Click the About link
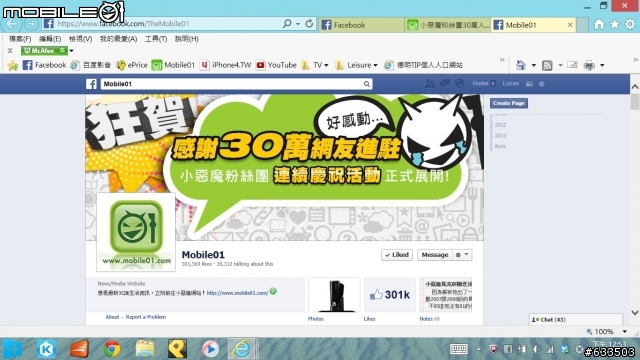Image resolution: width=640 pixels, height=360 pixels. 112,317
